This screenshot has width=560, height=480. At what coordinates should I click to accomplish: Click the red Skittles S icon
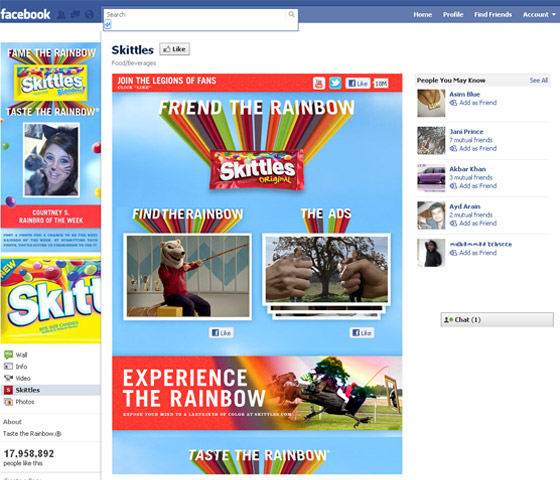(x=8, y=390)
